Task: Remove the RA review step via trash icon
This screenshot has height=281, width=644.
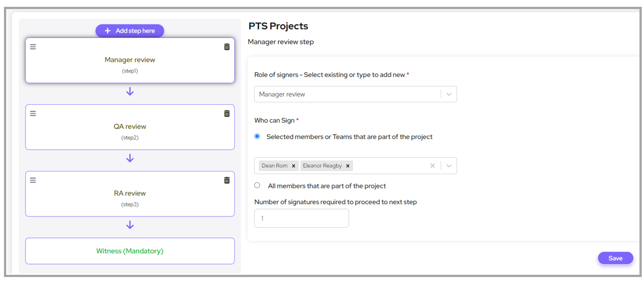Action: pos(227,180)
